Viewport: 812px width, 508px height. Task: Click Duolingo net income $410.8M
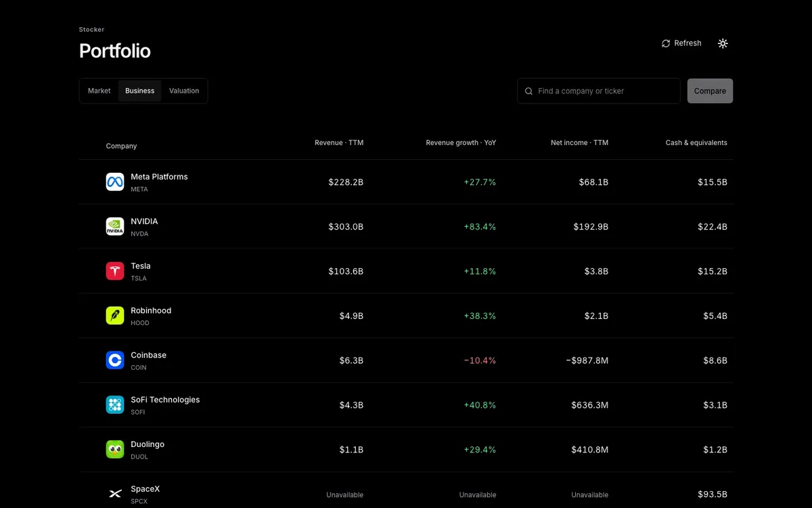click(589, 450)
